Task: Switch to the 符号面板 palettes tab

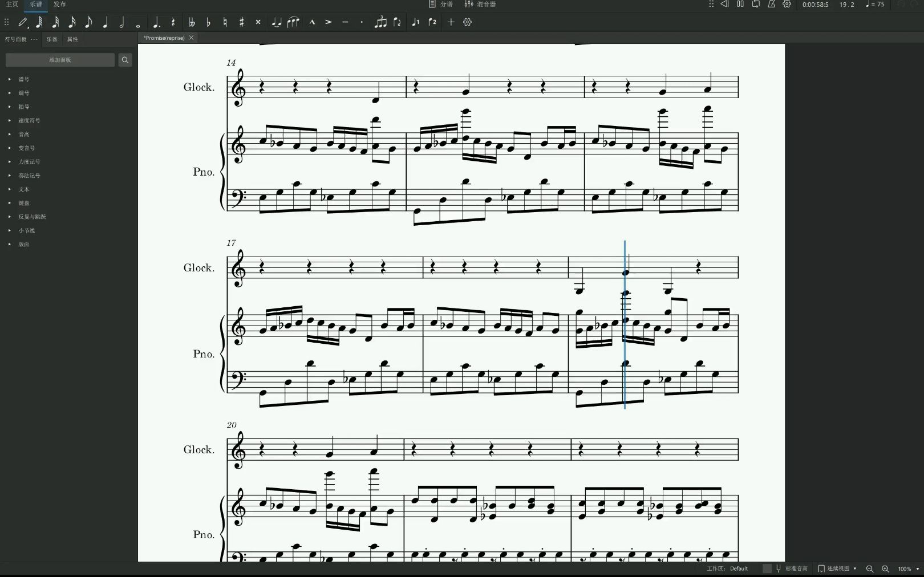Action: coord(16,39)
